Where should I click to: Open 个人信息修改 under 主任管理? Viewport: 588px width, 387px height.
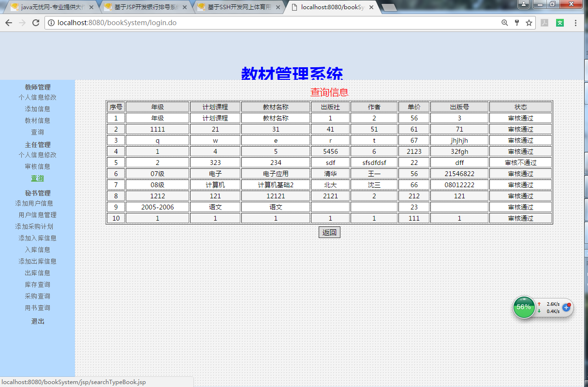click(38, 155)
